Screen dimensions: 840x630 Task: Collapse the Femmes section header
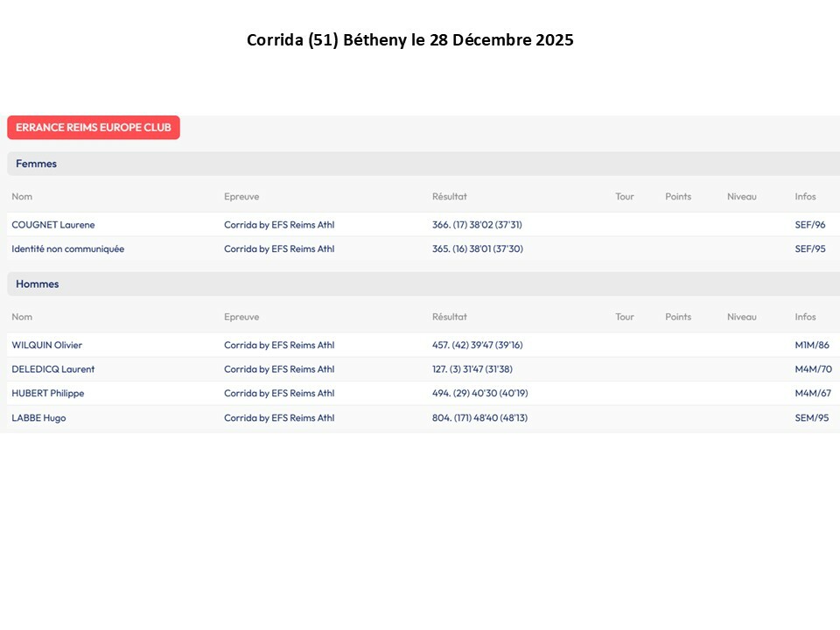(x=37, y=164)
